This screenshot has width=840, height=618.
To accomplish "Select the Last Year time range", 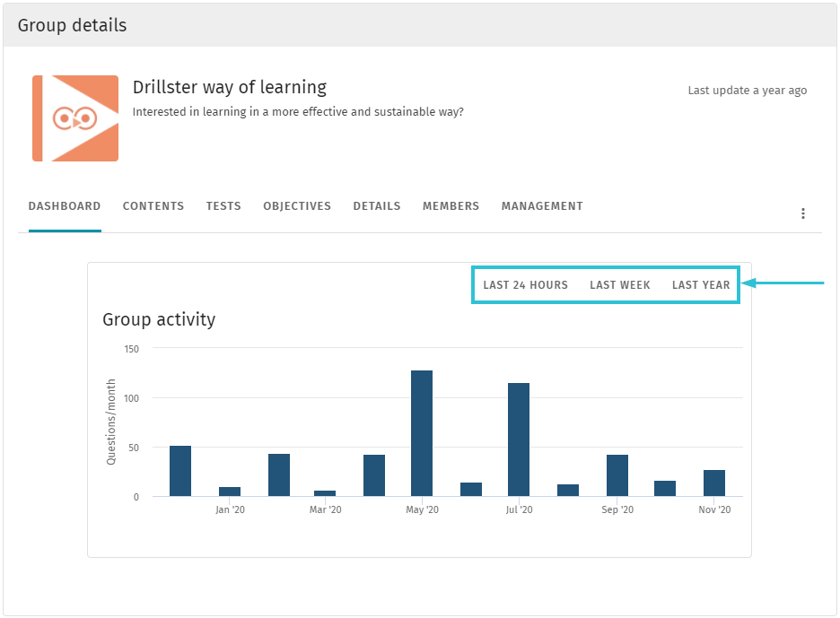I will pos(701,285).
